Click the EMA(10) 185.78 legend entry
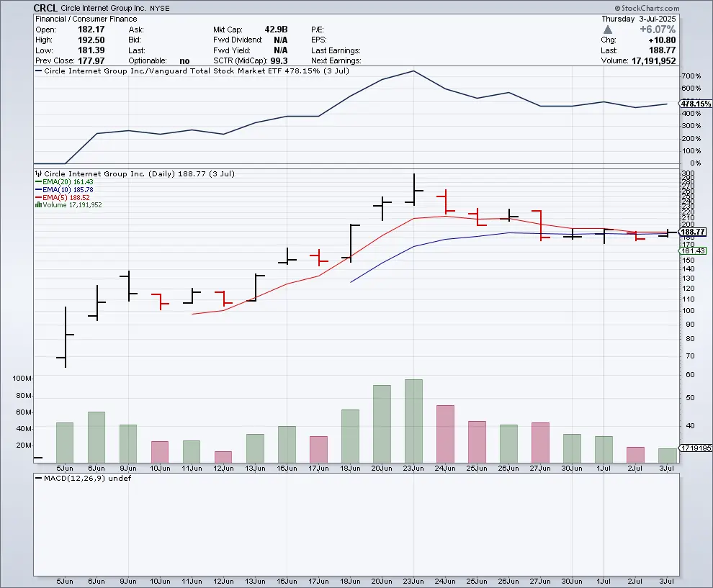The height and width of the screenshot is (588, 713). click(64, 189)
